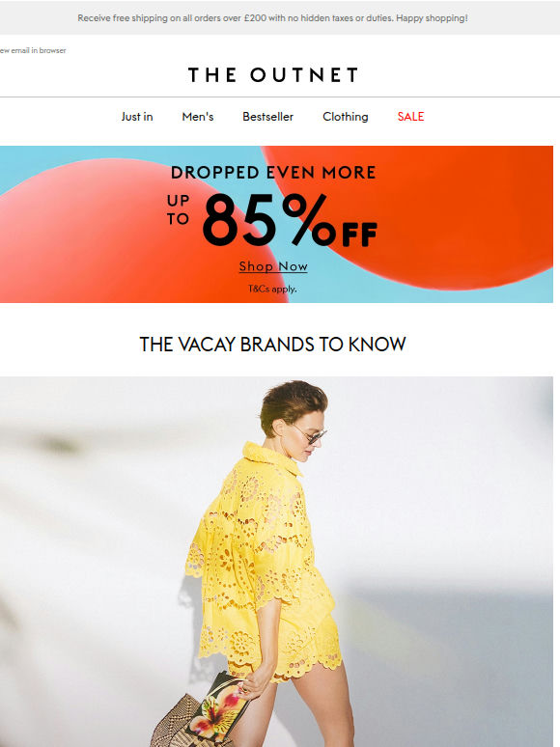Image resolution: width=560 pixels, height=747 pixels.
Task: Click THE OUTNET logo
Action: [272, 74]
